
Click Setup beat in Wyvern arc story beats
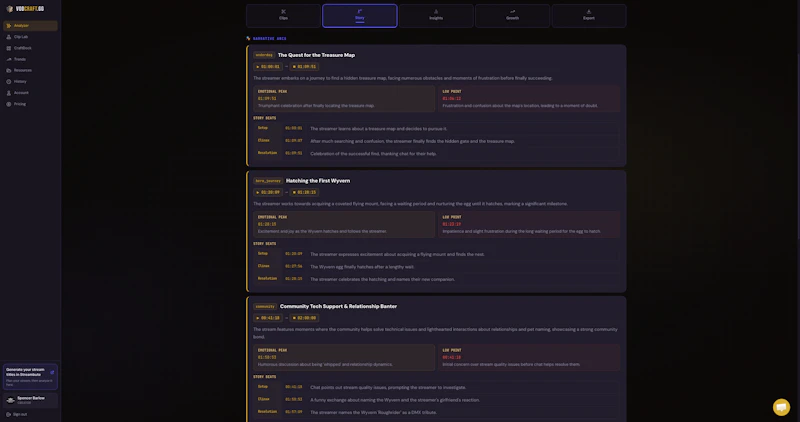[436, 254]
